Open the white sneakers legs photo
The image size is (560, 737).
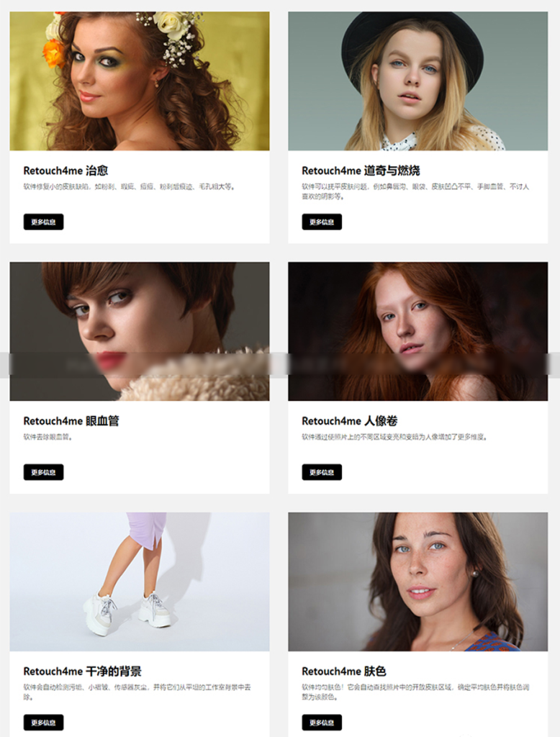[x=140, y=582]
